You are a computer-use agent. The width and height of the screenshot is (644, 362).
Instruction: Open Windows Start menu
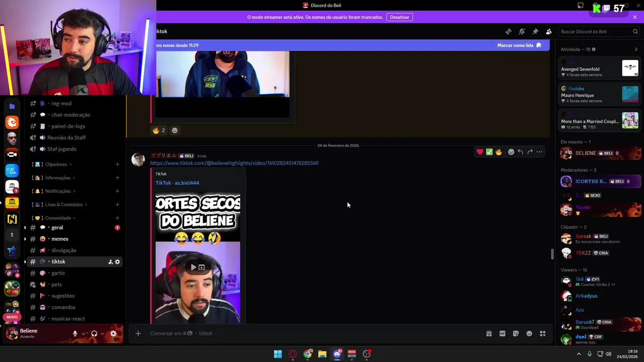click(278, 354)
